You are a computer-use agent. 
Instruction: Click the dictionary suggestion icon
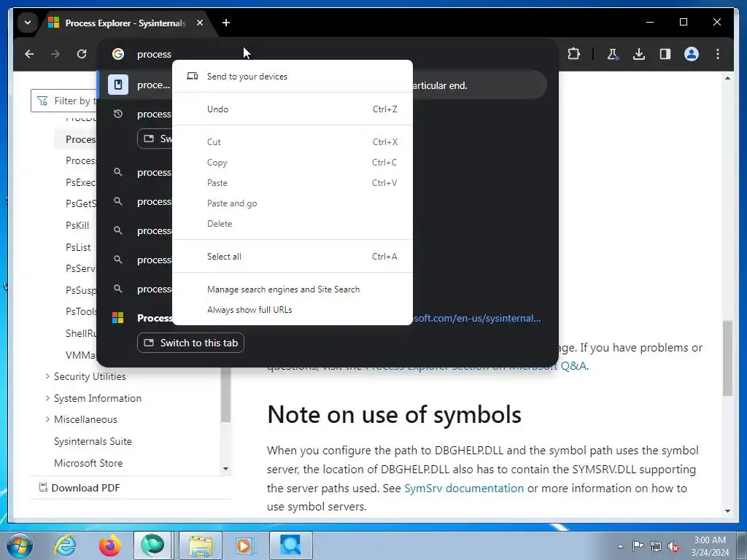[118, 85]
